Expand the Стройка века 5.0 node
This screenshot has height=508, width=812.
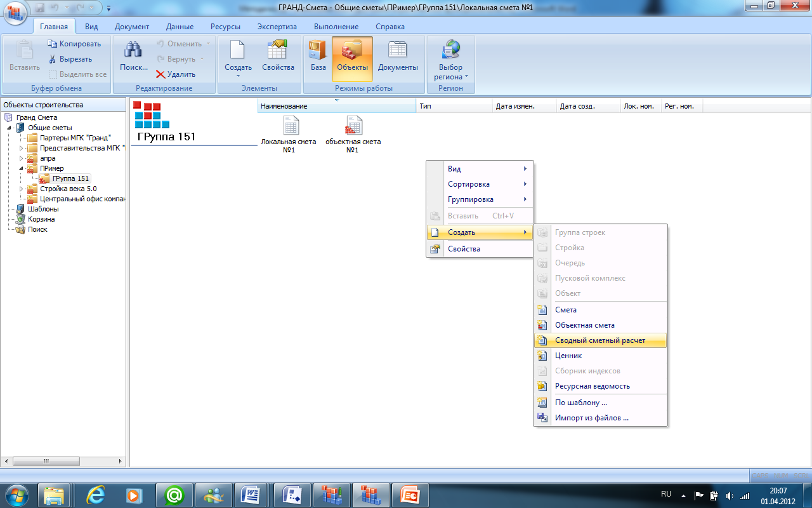(22, 189)
